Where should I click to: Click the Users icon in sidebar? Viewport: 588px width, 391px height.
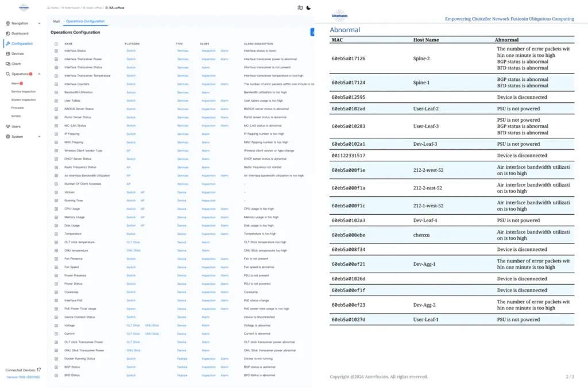pyautogui.click(x=8, y=126)
